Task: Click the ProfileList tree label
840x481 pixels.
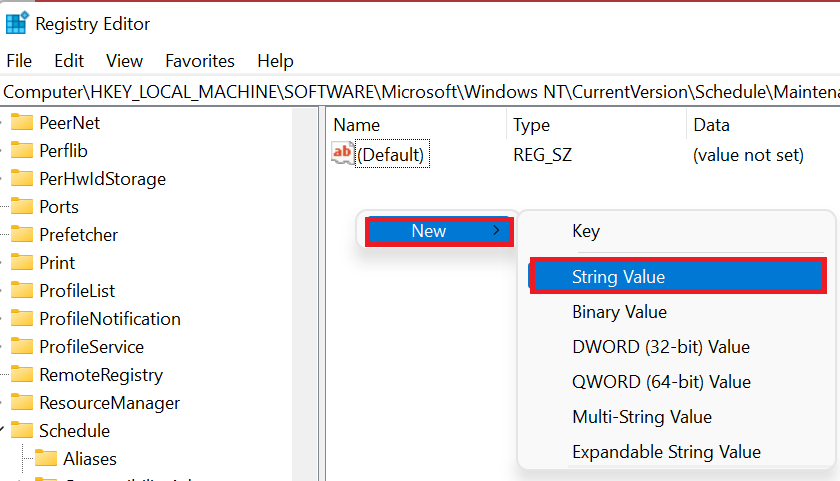Action: click(77, 291)
